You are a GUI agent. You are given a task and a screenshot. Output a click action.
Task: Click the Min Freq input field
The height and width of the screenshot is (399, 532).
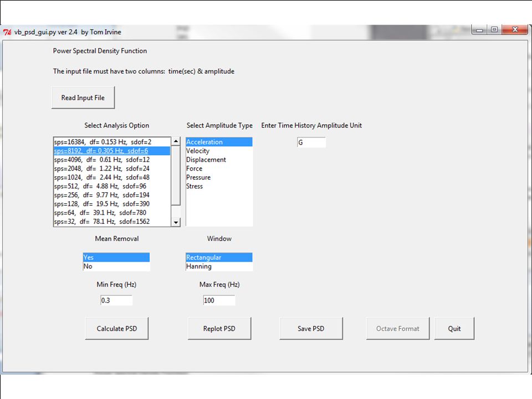116,300
